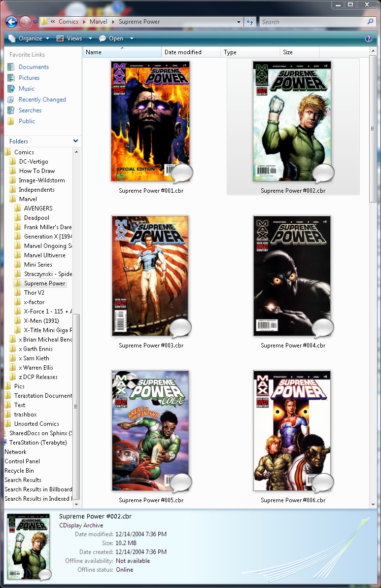The image size is (381, 588).
Task: Click the Open toolbar button
Action: point(111,38)
